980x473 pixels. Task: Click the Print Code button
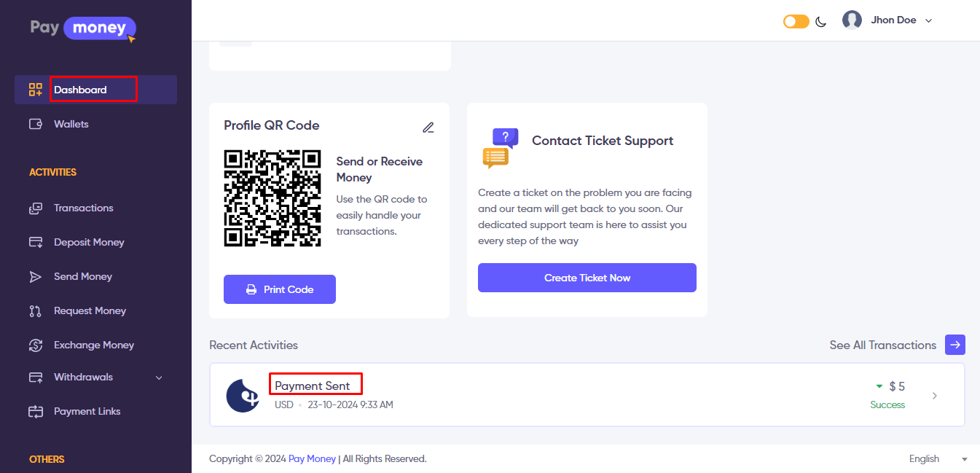280,289
